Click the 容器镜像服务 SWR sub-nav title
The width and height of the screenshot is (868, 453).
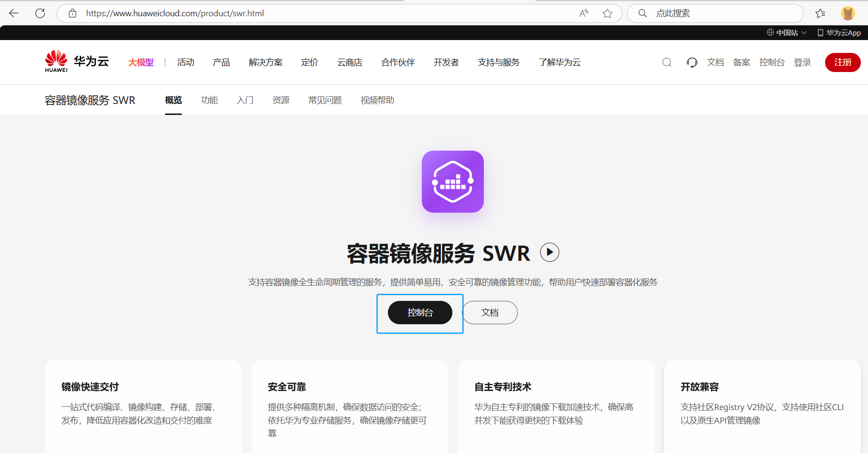[90, 100]
